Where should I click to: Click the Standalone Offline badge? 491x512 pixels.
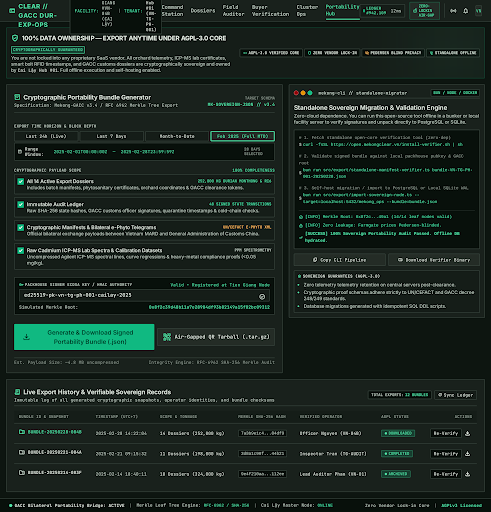coord(453,53)
